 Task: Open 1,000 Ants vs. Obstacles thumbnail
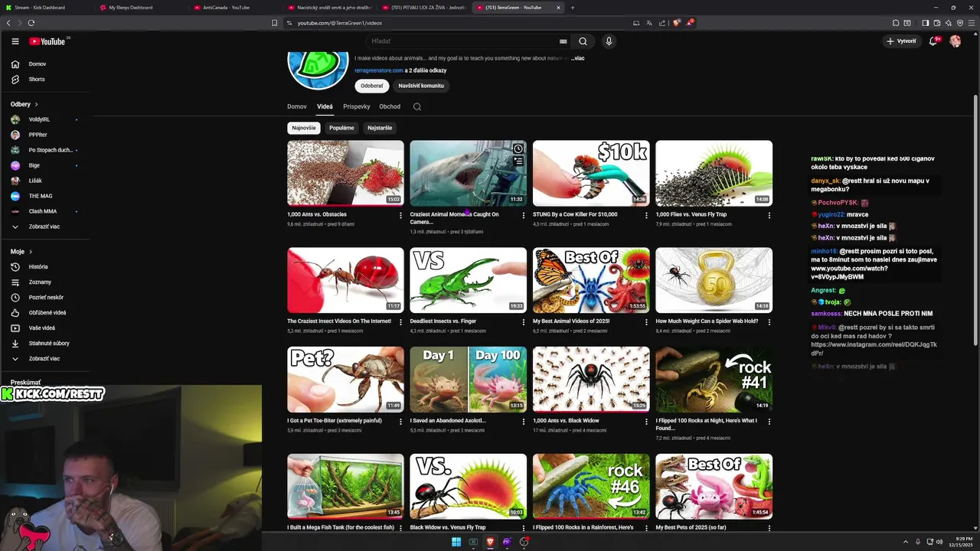[x=345, y=173]
